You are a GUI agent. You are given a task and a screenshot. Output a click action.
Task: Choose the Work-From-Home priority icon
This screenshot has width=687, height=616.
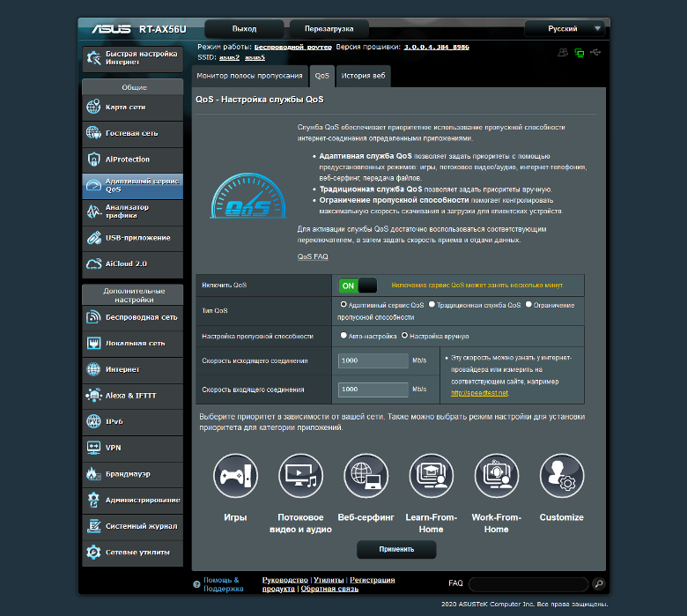click(497, 476)
